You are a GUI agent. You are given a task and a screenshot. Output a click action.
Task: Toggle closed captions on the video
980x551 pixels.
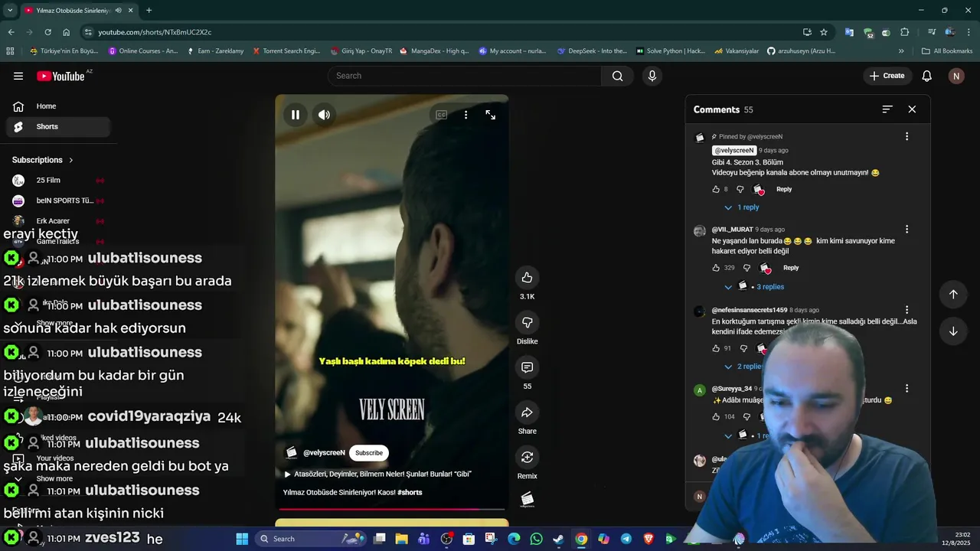[x=442, y=115]
